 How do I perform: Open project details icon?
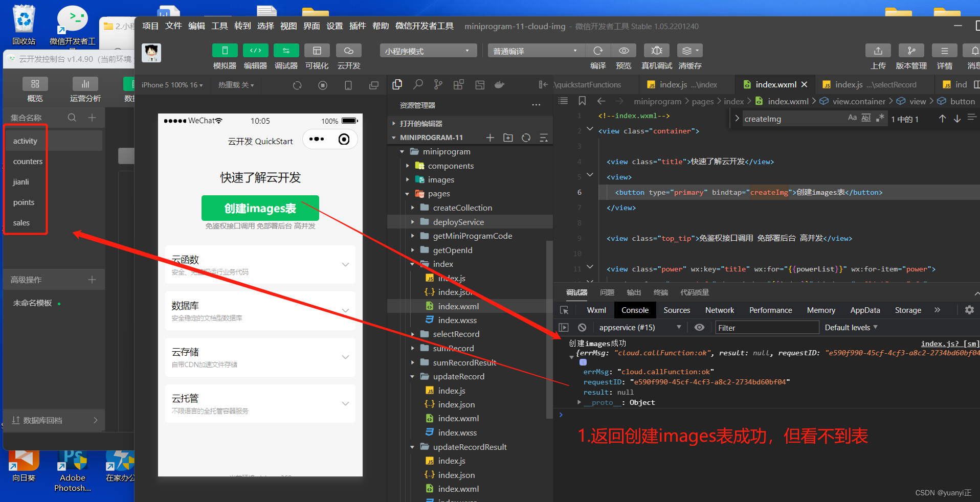pos(945,50)
